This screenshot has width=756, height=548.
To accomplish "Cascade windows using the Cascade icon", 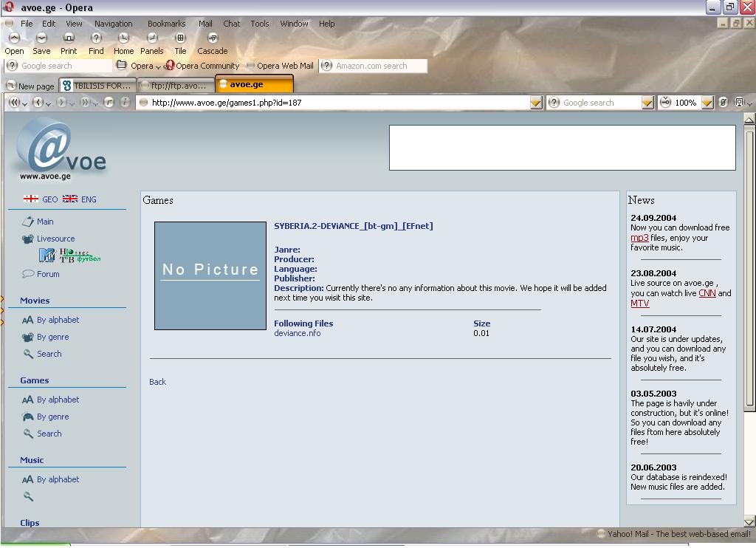I will [x=212, y=38].
